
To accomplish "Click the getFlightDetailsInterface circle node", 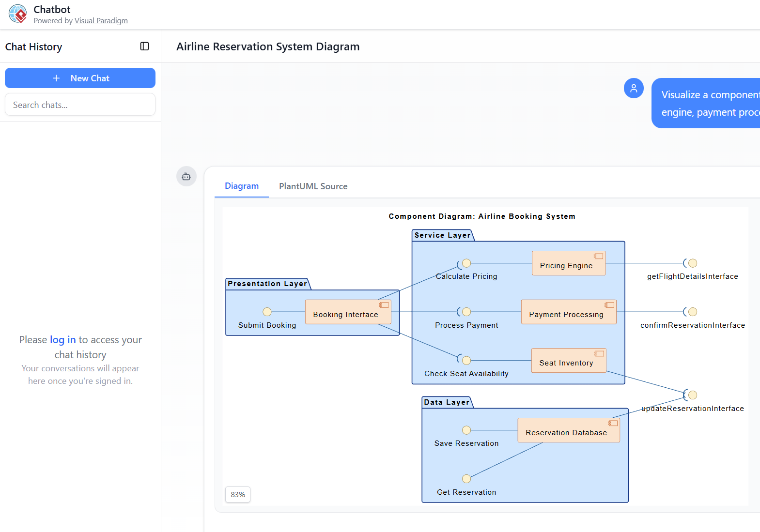I will [x=693, y=263].
